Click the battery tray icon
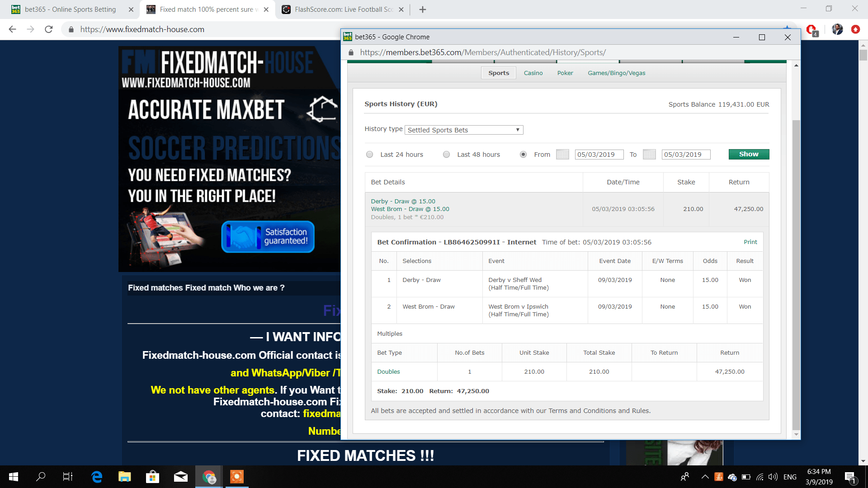The width and height of the screenshot is (868, 488). coord(746,477)
